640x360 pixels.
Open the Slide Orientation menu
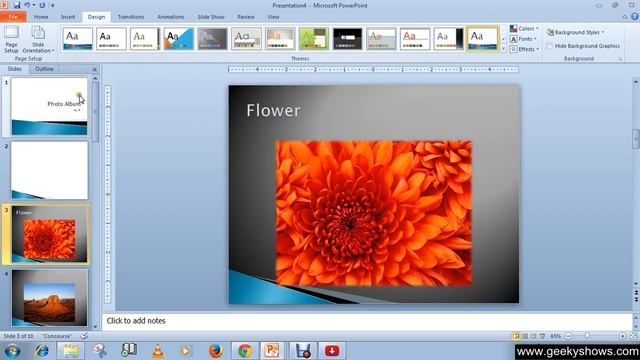coord(38,39)
